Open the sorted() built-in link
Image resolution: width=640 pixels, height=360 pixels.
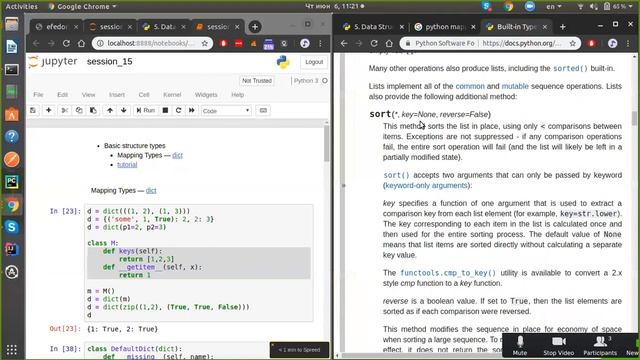570,69
